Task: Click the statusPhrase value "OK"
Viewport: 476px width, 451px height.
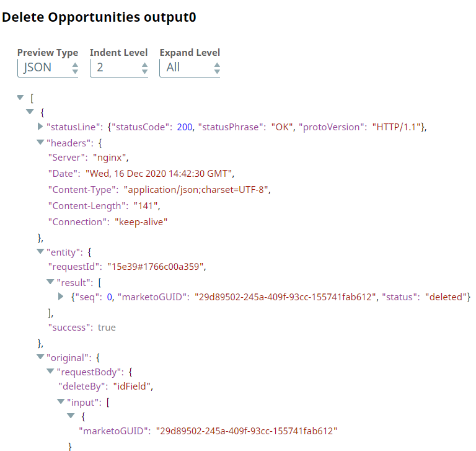Action: pos(282,127)
